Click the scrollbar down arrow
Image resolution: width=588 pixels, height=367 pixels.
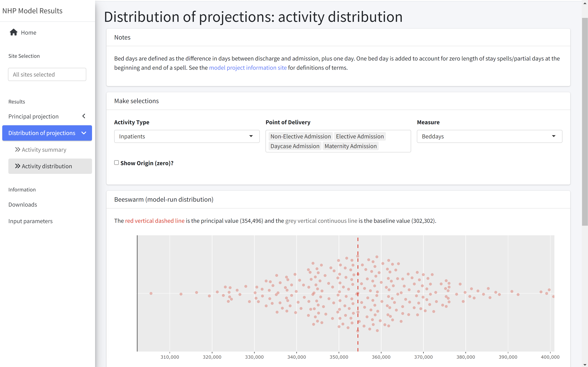pos(584,364)
